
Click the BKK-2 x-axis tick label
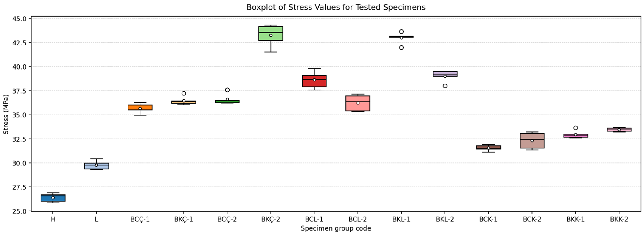click(619, 219)
